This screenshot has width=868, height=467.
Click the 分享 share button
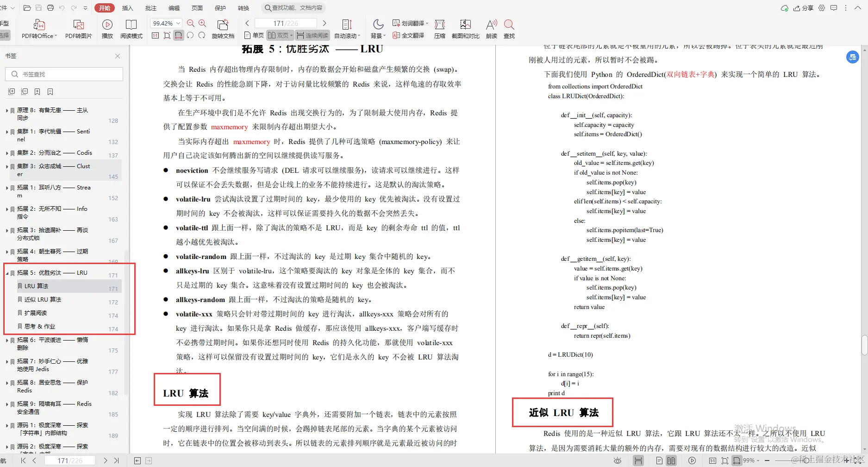pyautogui.click(x=804, y=7)
